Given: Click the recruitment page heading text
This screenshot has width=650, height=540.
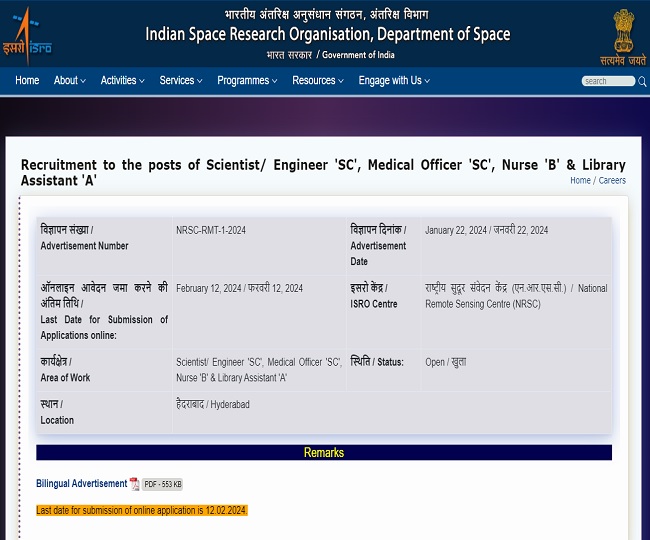Looking at the screenshot, I should [x=323, y=172].
